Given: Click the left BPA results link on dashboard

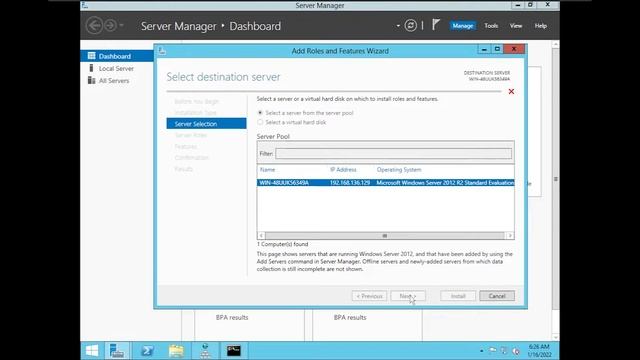Looking at the screenshot, I should point(232,317).
